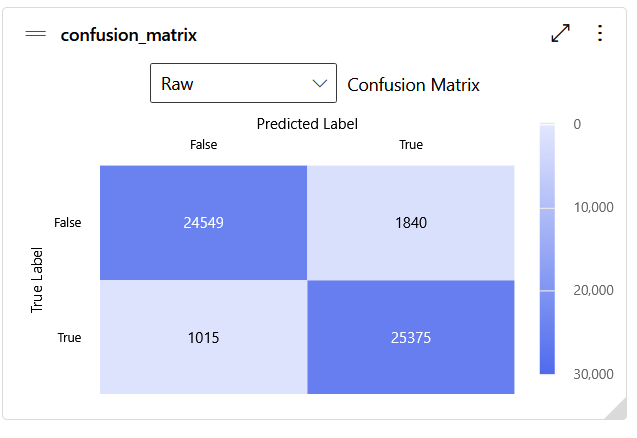Click the True column header label
Image resolution: width=637 pixels, height=438 pixels.
[x=411, y=145]
